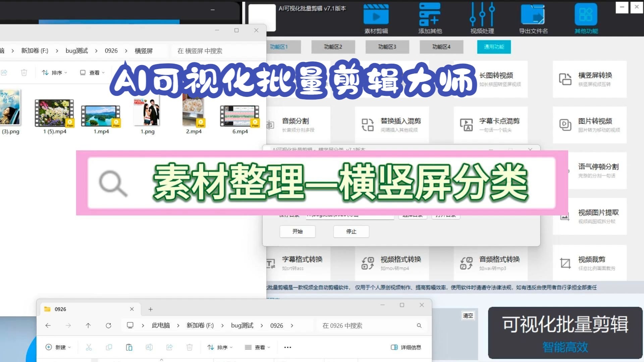This screenshot has height=362, width=644.
Task: Click the cut scissors icon in the 0926 window
Action: (89, 347)
